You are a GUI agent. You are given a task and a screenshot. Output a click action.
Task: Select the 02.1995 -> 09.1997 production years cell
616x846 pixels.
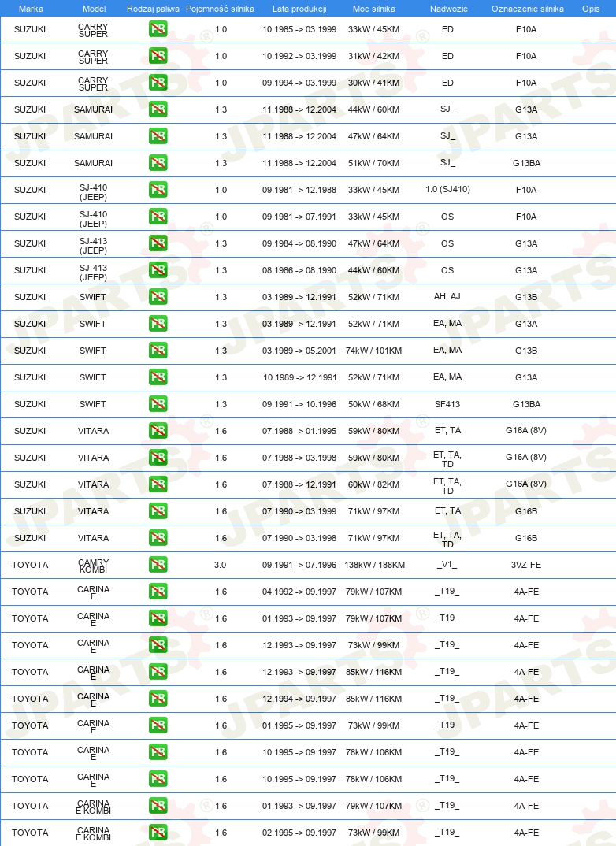tap(299, 833)
